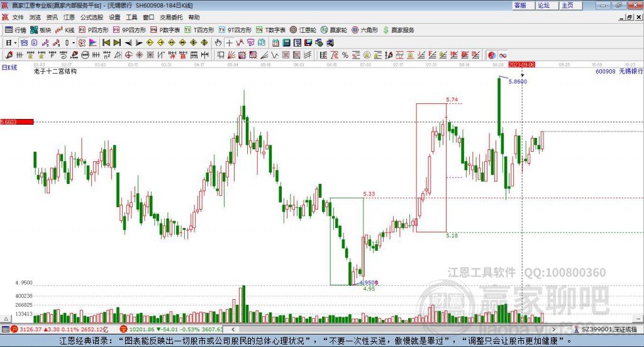Toggle the red-blue taichi icon
This screenshot has height=347, width=644.
[x=492, y=55]
